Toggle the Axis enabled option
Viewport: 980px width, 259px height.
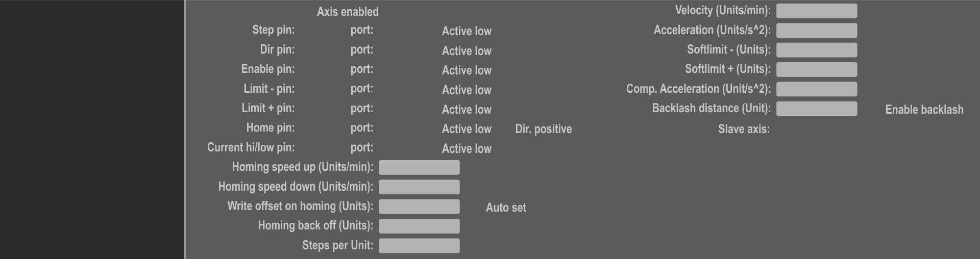[x=347, y=12]
